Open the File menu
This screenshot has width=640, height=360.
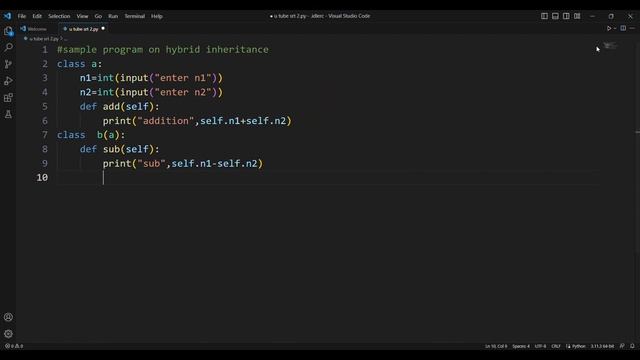(22, 16)
